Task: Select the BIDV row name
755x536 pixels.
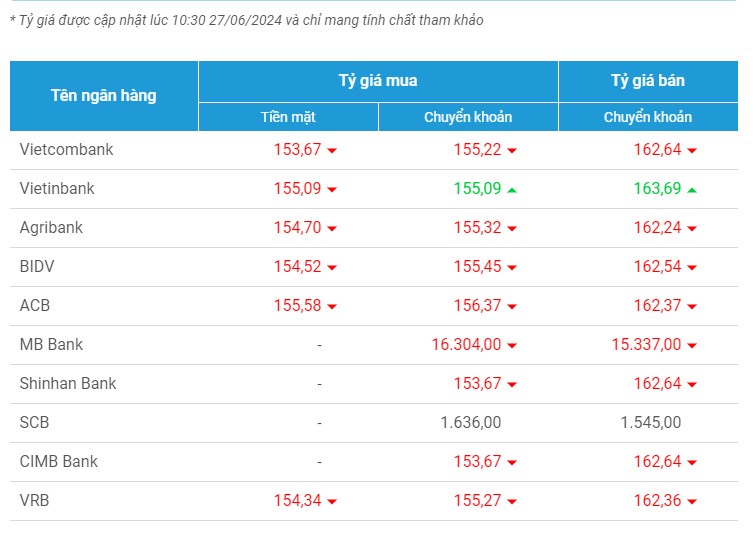Action: pos(37,267)
